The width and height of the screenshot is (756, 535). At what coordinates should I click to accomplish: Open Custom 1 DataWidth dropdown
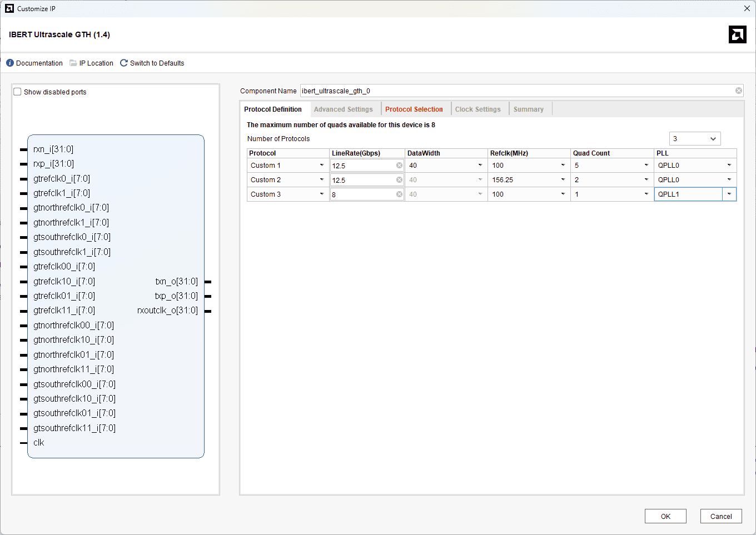click(x=480, y=166)
